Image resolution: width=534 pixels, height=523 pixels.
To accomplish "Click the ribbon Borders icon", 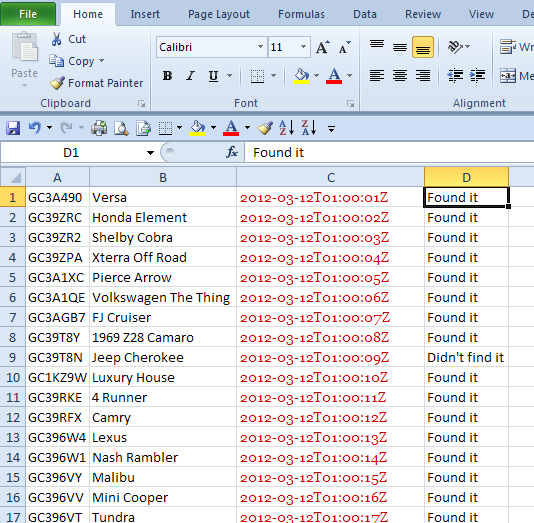I will (257, 76).
